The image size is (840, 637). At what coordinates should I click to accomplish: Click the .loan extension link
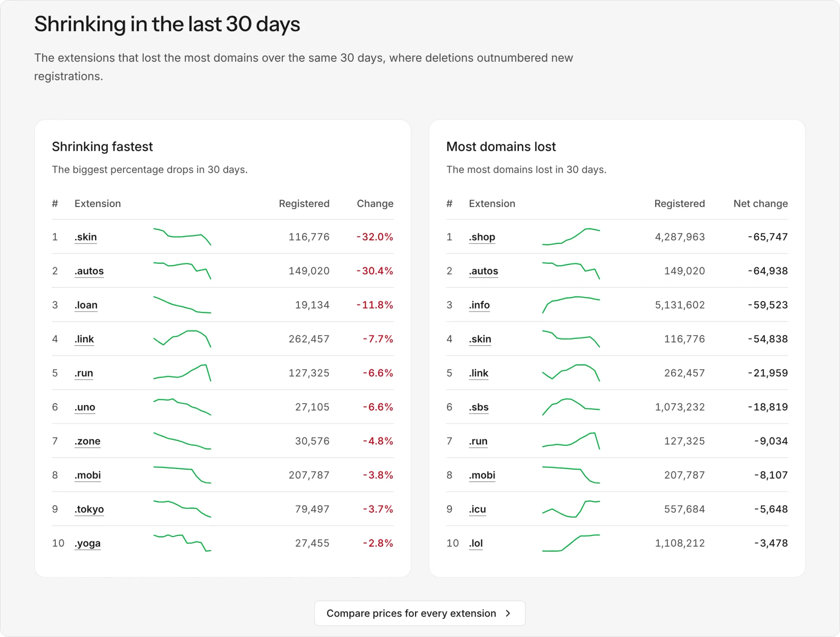[86, 305]
